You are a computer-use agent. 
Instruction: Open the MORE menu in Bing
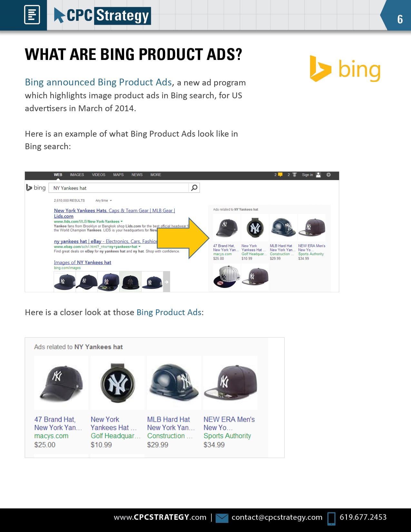click(x=156, y=175)
